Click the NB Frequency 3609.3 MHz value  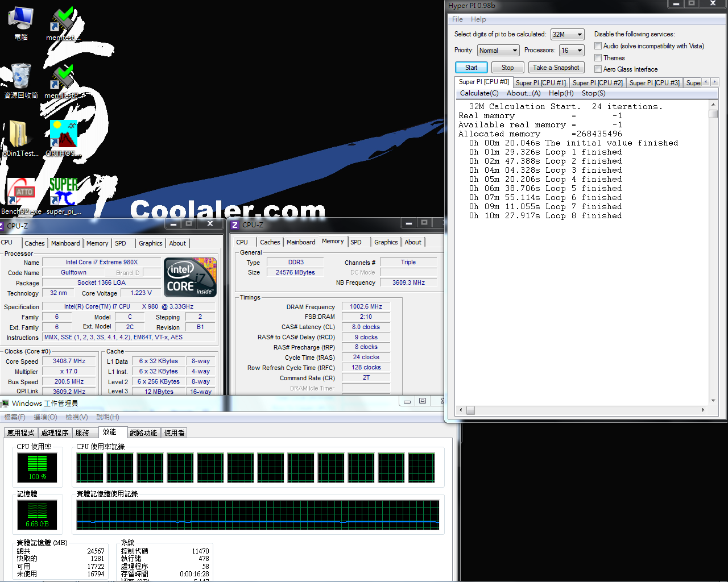point(408,282)
